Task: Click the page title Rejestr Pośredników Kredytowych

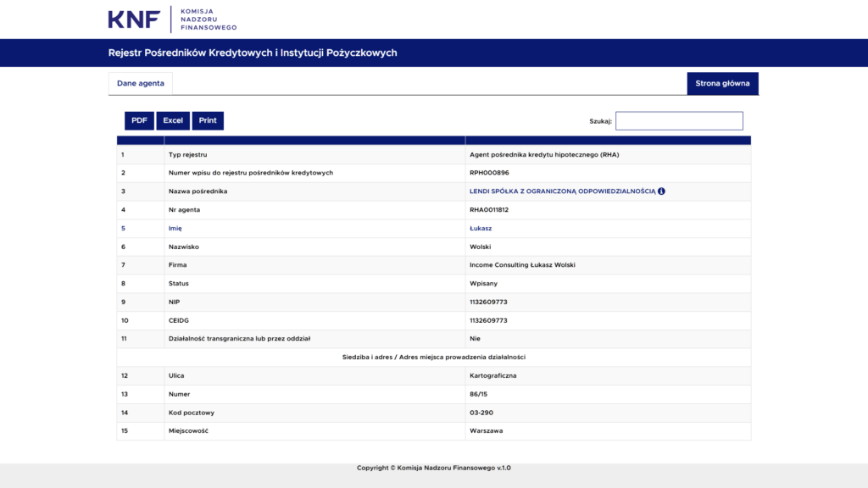Action: [253, 53]
